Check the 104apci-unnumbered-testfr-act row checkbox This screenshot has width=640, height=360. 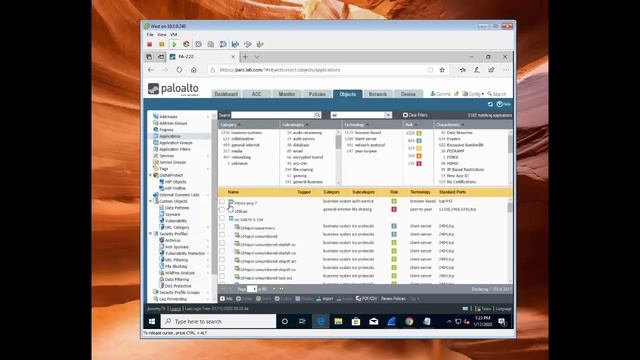tap(222, 276)
